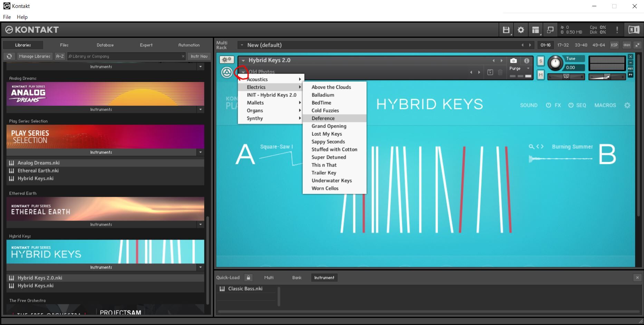Screen dimensions: 644x325
Task: Load previous multi with Multi Rack left arrow
Action: [522, 45]
